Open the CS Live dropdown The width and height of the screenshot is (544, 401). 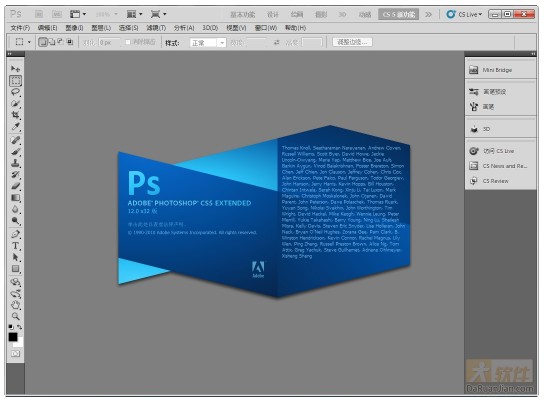465,14
